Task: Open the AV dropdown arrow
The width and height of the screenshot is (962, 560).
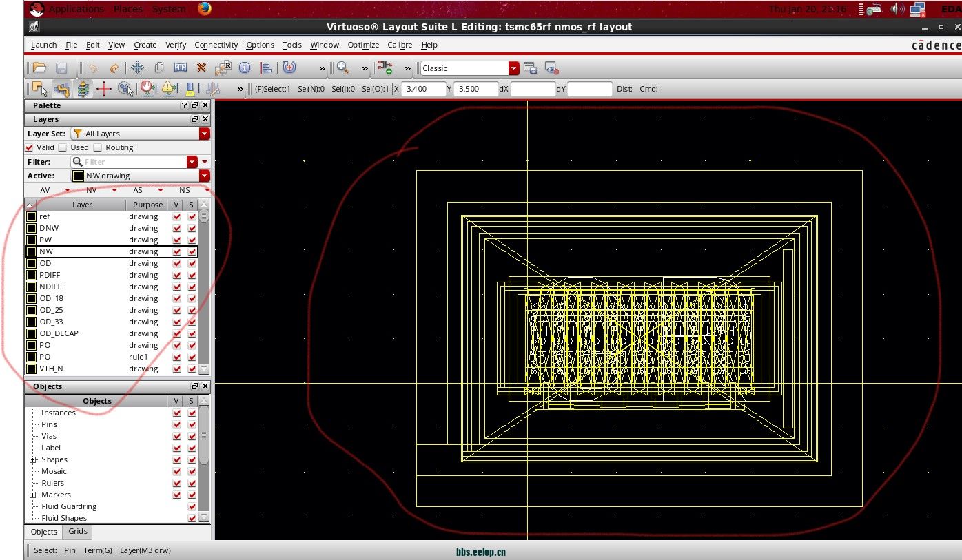Action: click(x=68, y=190)
